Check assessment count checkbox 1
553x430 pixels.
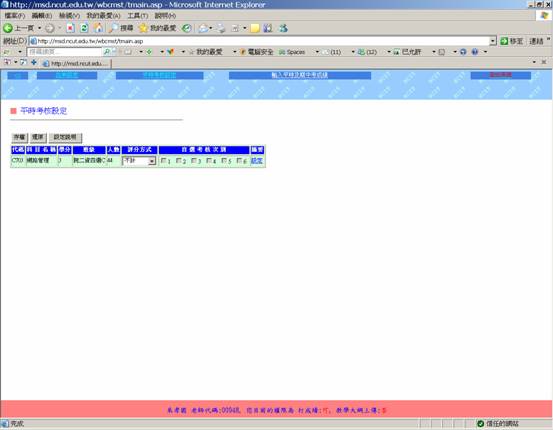[x=163, y=161]
